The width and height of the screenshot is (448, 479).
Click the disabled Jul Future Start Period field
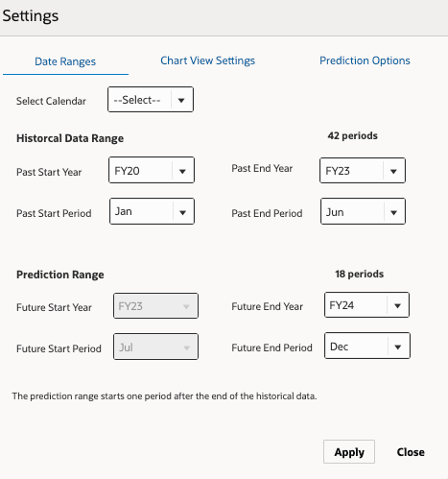155,347
